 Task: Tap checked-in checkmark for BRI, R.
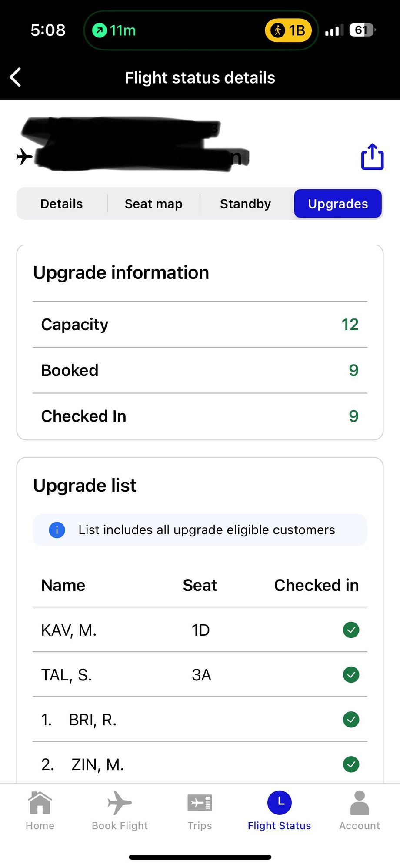pos(351,720)
